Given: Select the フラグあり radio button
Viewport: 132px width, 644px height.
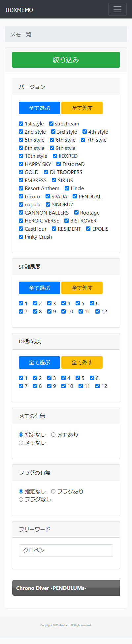Looking at the screenshot, I should [53, 491].
